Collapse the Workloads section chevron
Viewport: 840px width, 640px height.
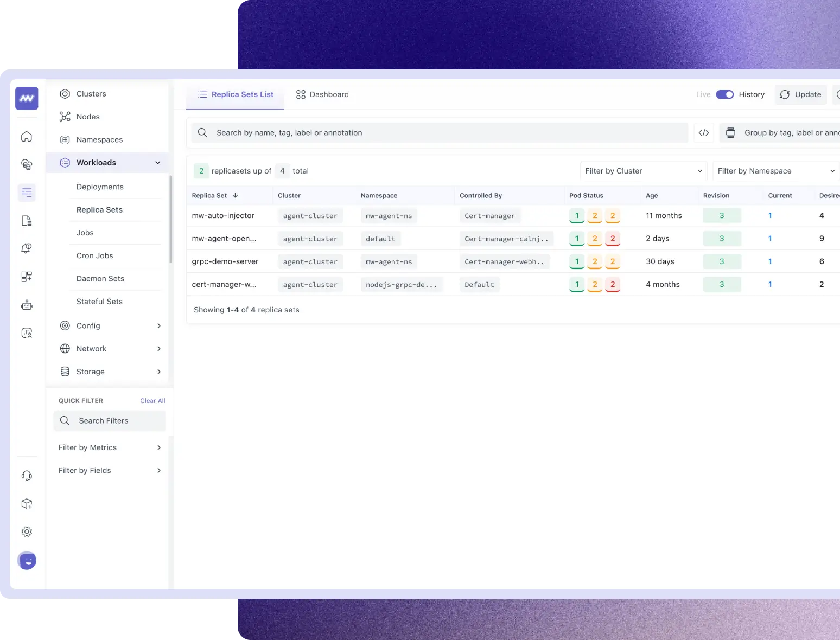pyautogui.click(x=157, y=162)
